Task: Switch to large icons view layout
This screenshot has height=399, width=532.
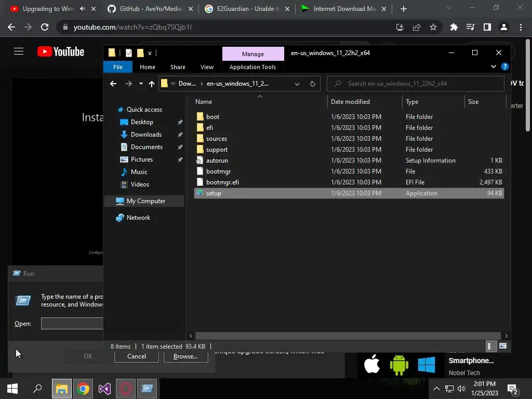Action: coord(503,346)
